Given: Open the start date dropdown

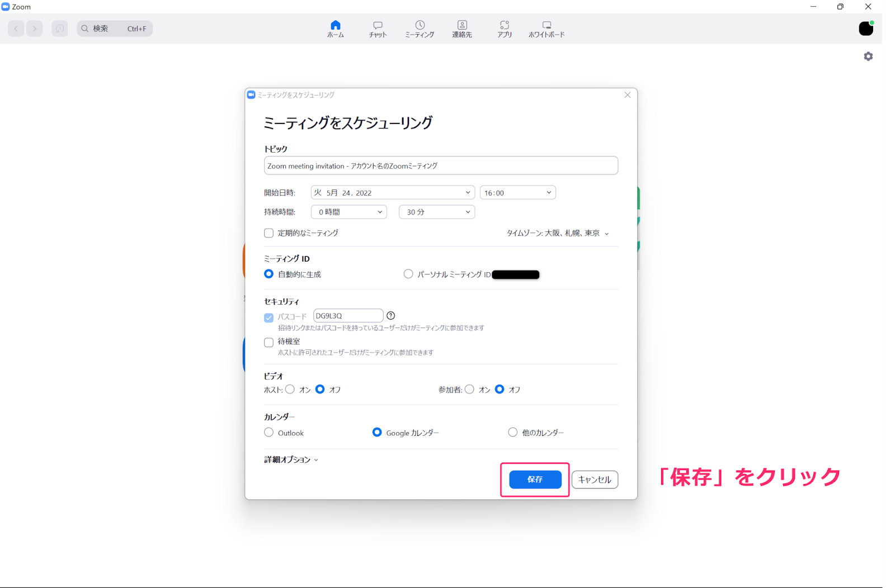Looking at the screenshot, I should click(x=392, y=193).
